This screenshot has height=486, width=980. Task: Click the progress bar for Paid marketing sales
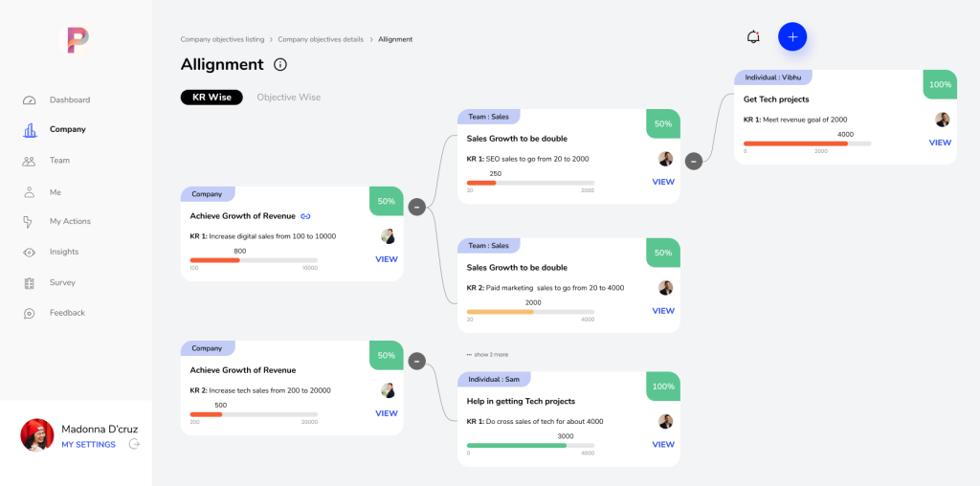[530, 312]
